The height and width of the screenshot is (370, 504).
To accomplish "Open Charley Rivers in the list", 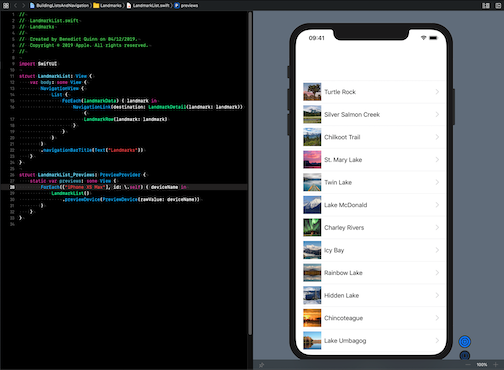I will tap(371, 228).
